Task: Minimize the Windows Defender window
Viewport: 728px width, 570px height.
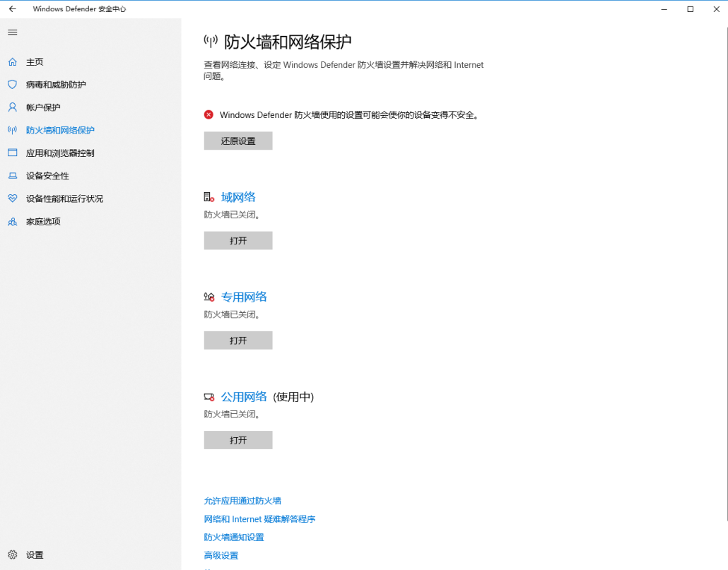Action: [664, 8]
